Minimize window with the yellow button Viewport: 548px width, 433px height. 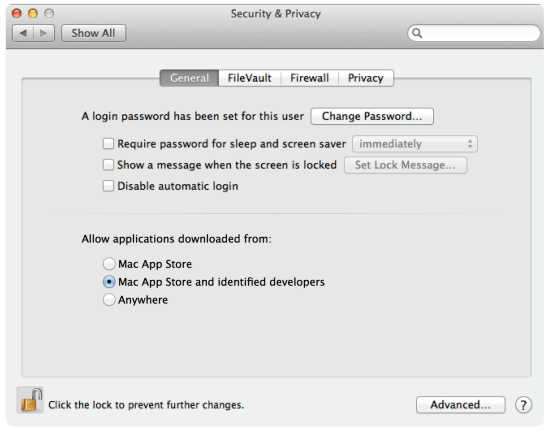[x=33, y=13]
